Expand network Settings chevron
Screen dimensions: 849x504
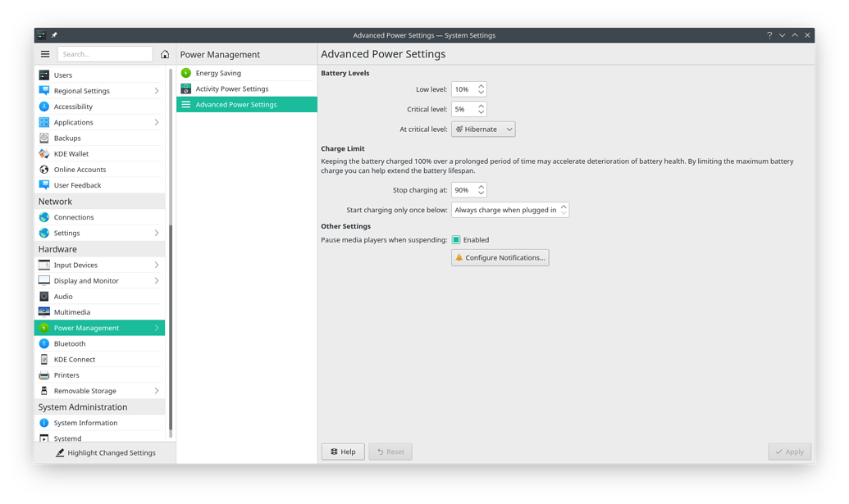157,233
